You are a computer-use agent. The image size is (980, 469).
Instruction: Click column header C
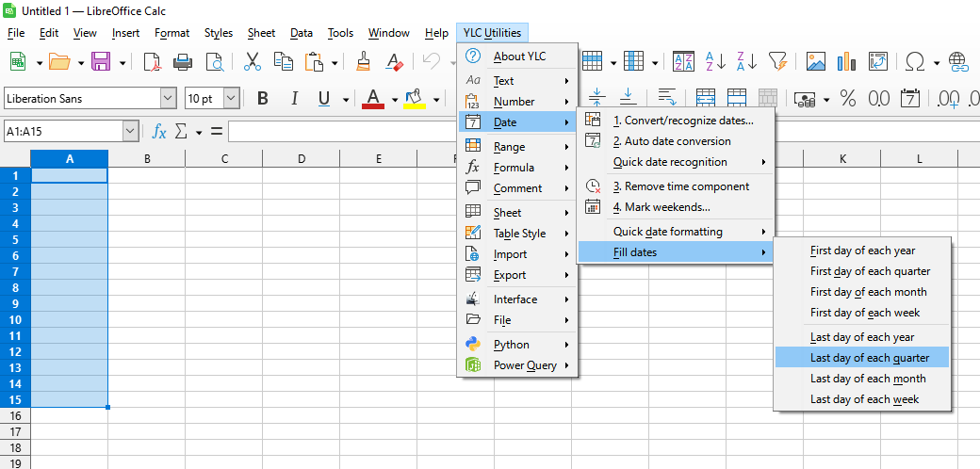click(224, 159)
